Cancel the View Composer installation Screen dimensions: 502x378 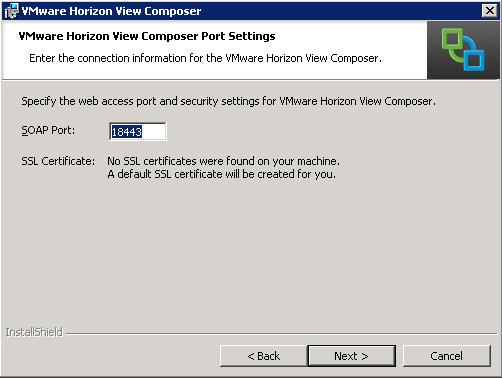coord(447,356)
